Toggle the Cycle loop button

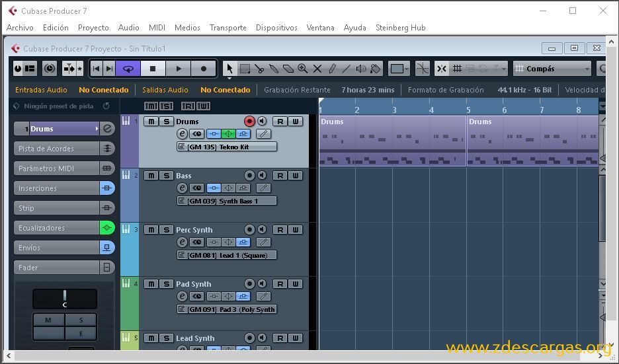[128, 69]
